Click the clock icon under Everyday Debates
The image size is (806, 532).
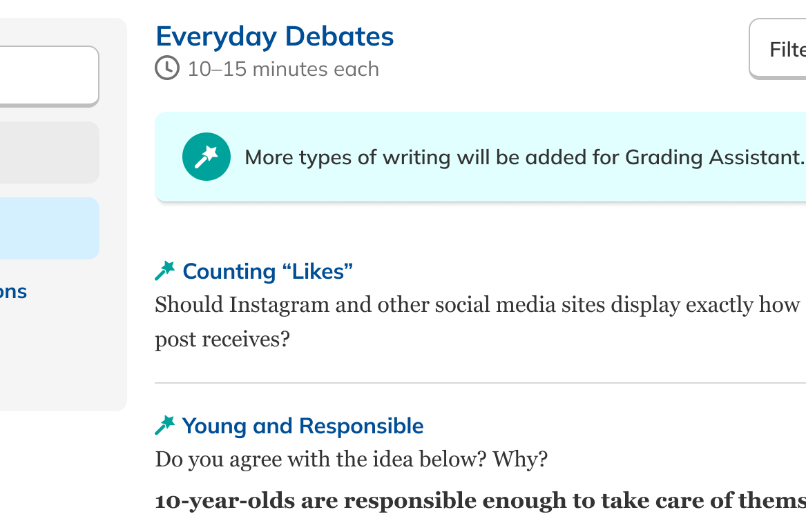tap(166, 68)
